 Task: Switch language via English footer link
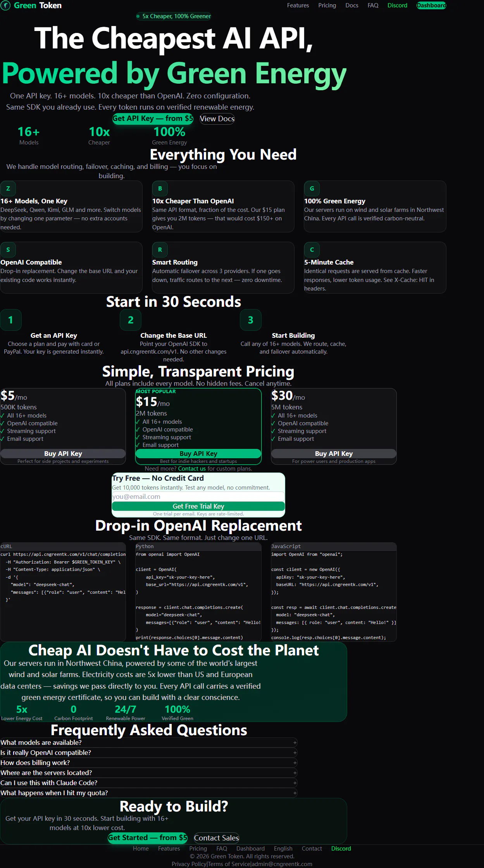(x=283, y=849)
